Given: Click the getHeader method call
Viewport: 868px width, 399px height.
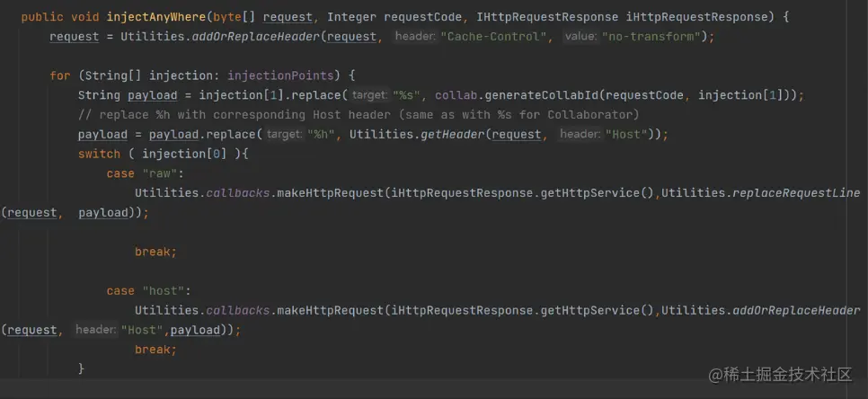Looking at the screenshot, I should pos(454,135).
